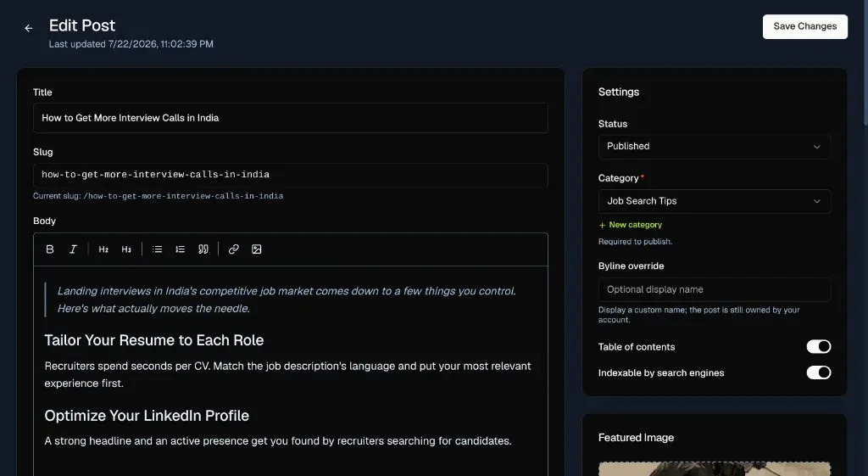Click the 'Required to publish.' note
Viewport: 868px width, 476px height.
coord(635,242)
